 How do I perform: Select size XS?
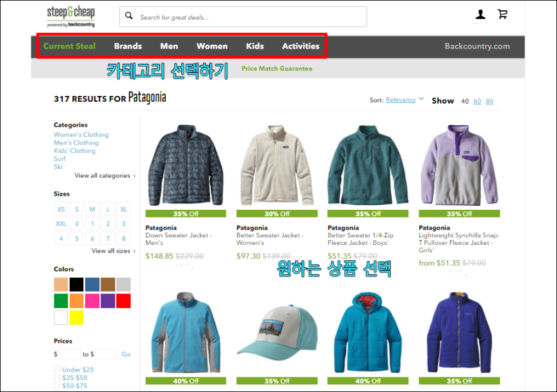click(x=61, y=209)
